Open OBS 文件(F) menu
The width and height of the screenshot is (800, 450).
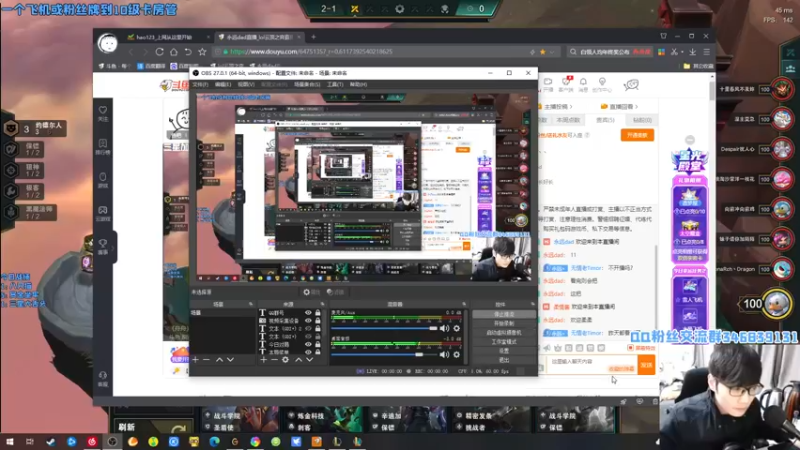pyautogui.click(x=200, y=85)
